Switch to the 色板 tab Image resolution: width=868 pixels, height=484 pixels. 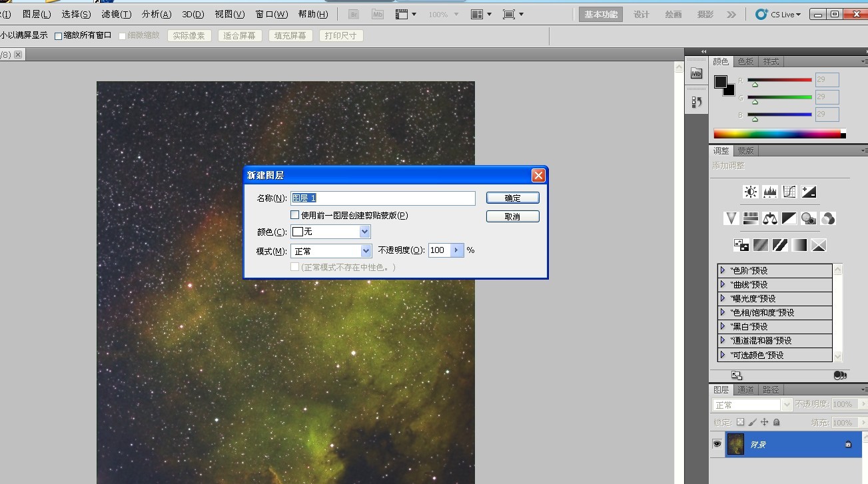coord(746,62)
